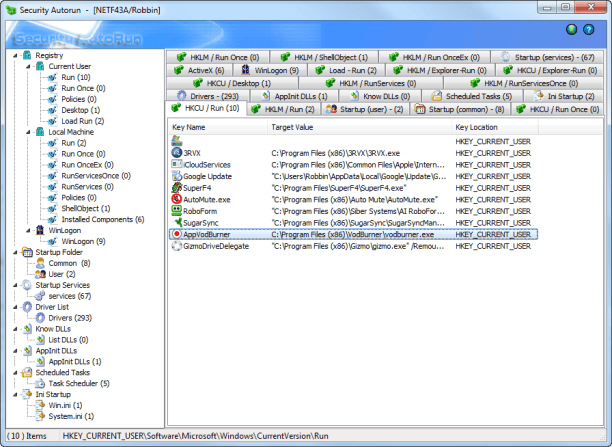Open the WinLogon (9) tab
The height and width of the screenshot is (447, 612).
(270, 70)
